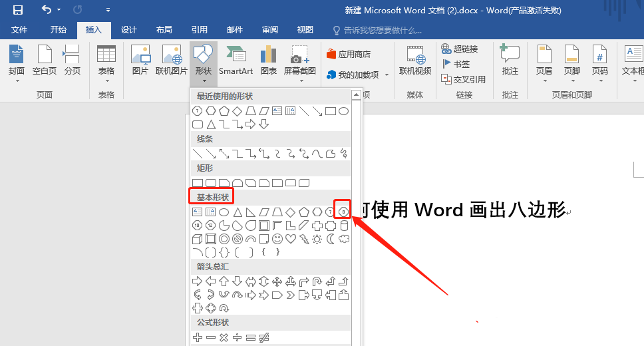Pick the sun shape
Image resolution: width=644 pixels, height=346 pixels.
click(x=317, y=239)
